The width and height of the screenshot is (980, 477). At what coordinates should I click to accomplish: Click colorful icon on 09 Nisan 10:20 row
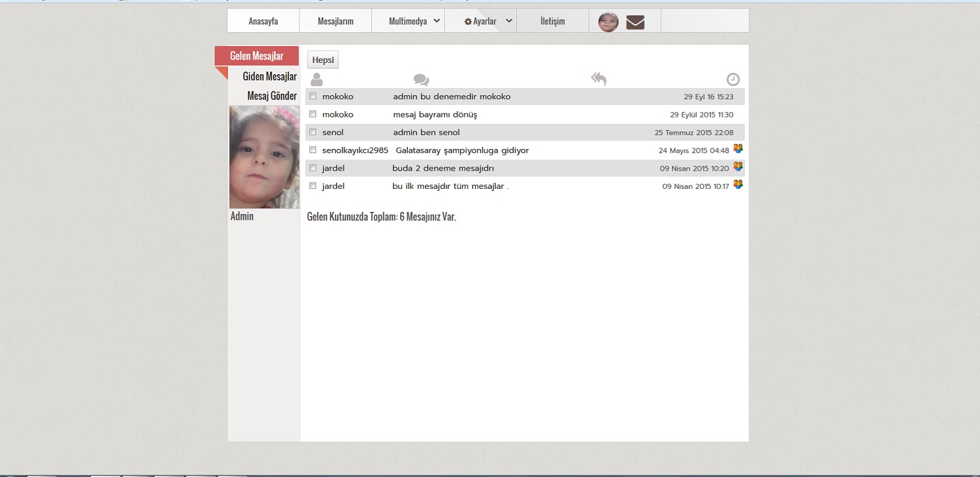click(738, 167)
